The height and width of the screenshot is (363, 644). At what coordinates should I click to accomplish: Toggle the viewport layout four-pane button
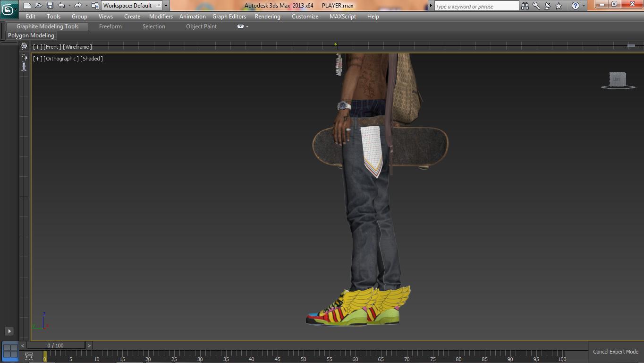10,351
